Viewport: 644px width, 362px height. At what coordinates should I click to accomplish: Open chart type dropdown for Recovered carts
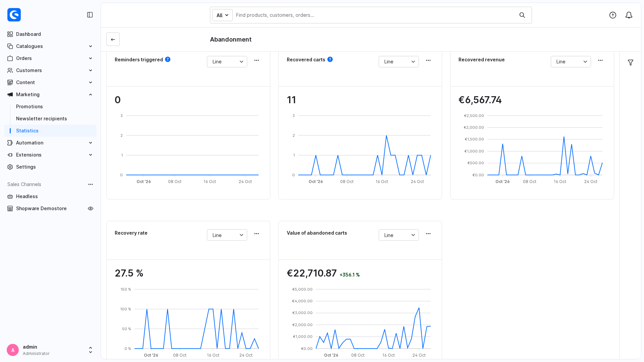[399, 62]
